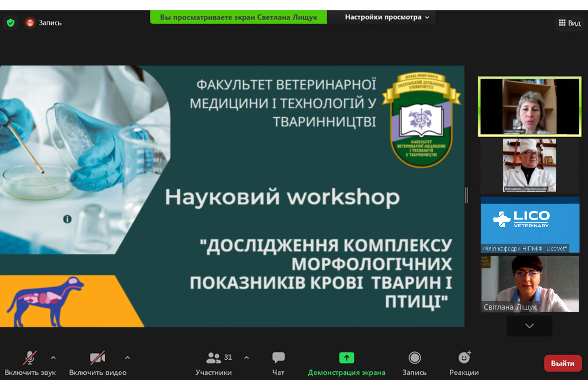The width and height of the screenshot is (588, 392).
Task: Click the green screen-viewing banner
Action: pos(238,17)
